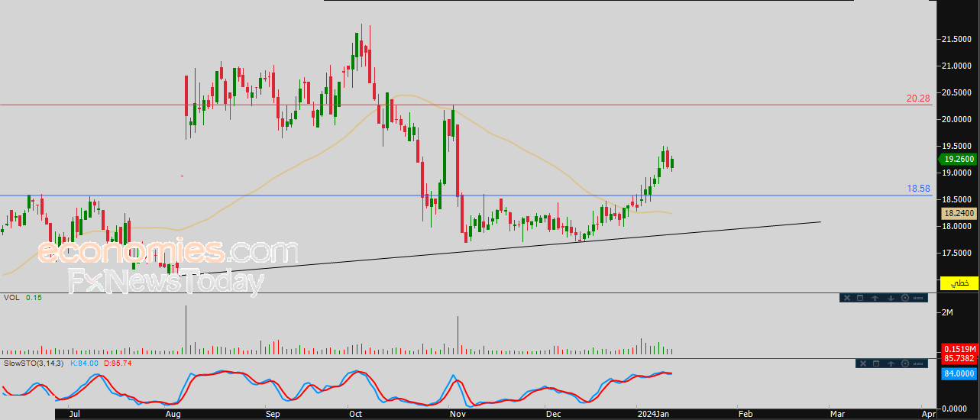Close the VOL indicator panel
The height and width of the screenshot is (420, 980).
click(x=847, y=298)
